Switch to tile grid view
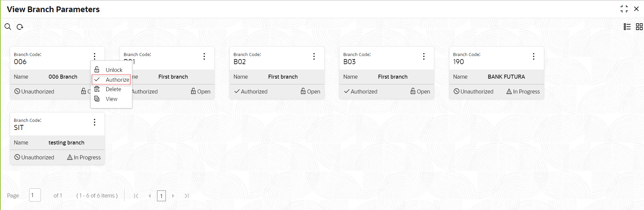This screenshot has width=644, height=210. coord(639,27)
